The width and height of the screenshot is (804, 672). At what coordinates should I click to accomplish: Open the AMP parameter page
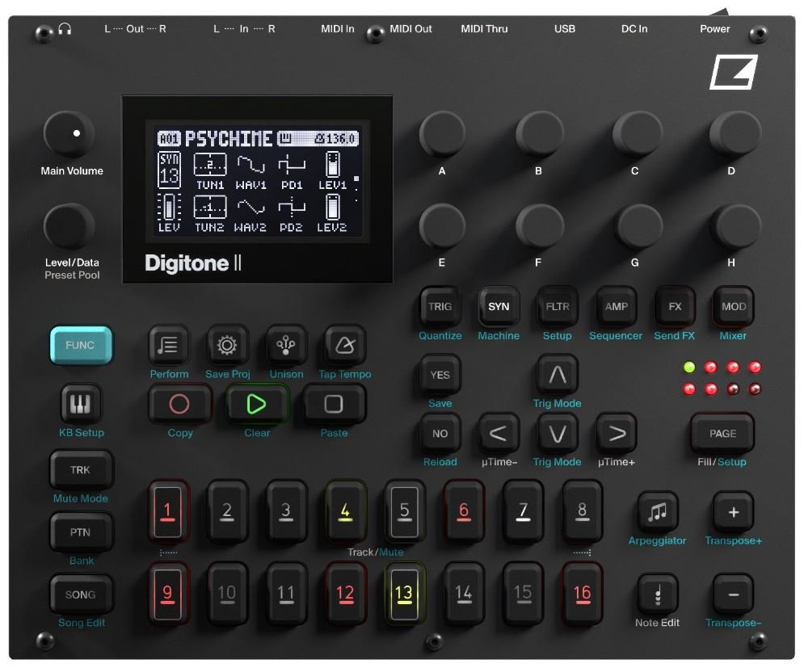616,307
